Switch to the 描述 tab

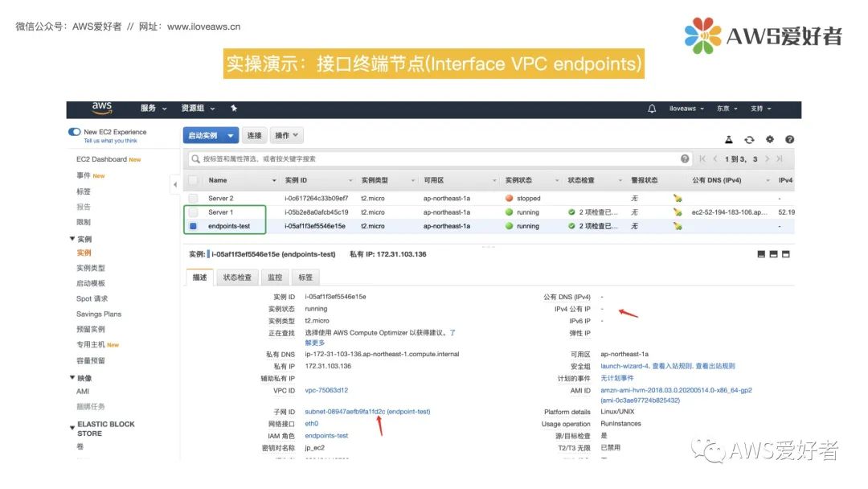coord(200,277)
